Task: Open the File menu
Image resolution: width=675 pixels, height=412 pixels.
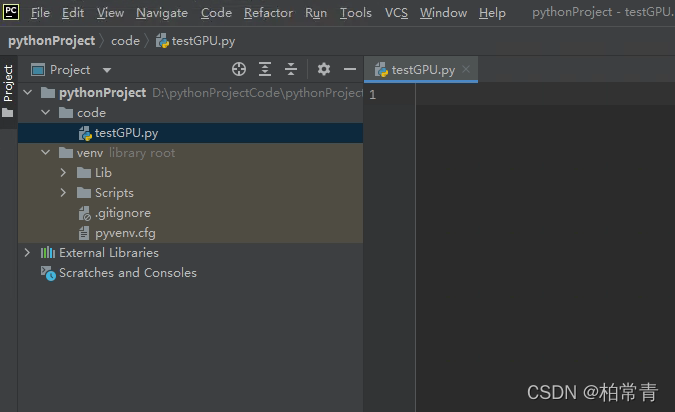Action: (40, 13)
